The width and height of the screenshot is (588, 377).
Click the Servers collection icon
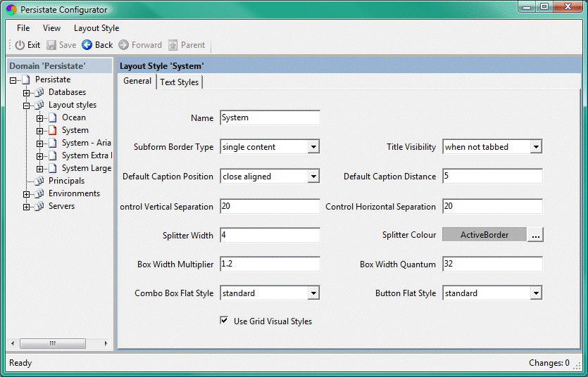[39, 207]
